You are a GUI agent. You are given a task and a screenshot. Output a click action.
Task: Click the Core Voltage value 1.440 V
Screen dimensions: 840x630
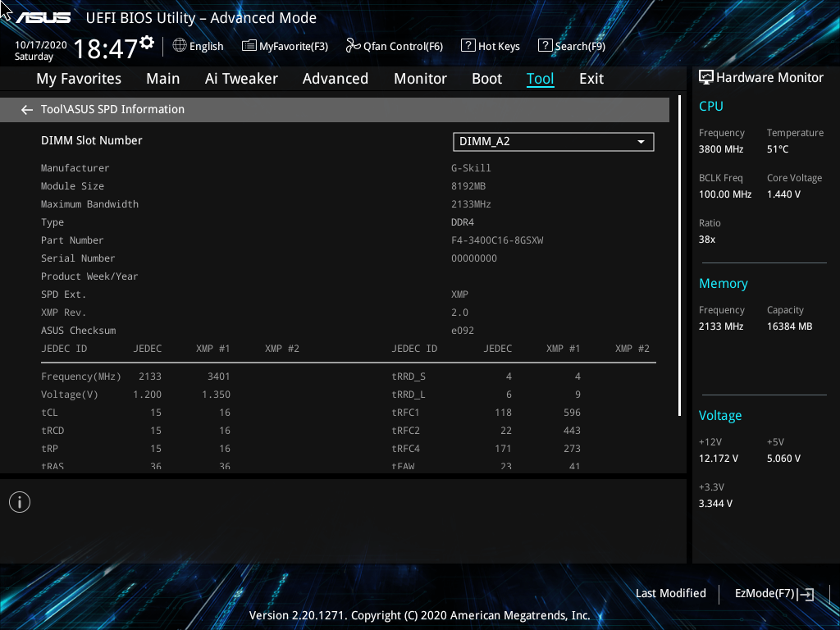pos(783,194)
